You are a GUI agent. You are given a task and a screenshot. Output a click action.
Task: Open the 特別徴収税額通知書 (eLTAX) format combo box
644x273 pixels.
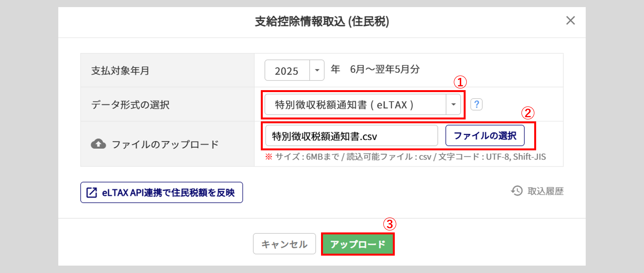pos(355,105)
